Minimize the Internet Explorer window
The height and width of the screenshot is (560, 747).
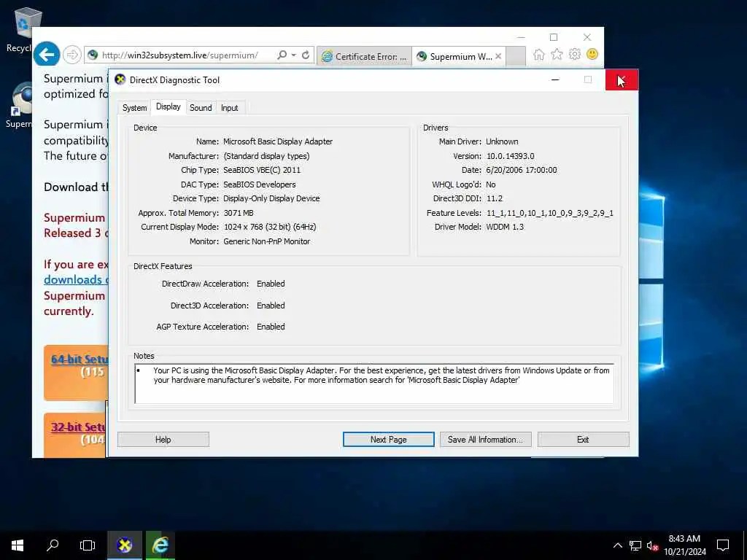pyautogui.click(x=521, y=37)
